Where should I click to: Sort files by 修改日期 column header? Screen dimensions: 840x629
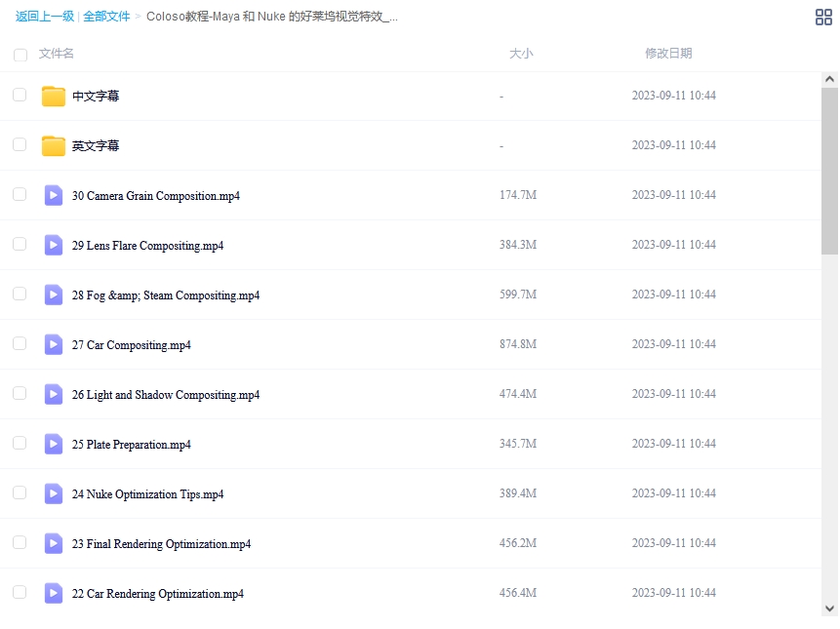pyautogui.click(x=668, y=54)
